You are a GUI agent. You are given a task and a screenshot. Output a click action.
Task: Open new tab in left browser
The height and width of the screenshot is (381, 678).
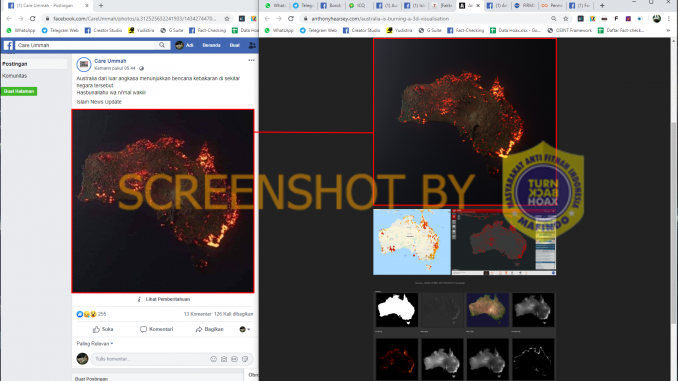pos(101,6)
